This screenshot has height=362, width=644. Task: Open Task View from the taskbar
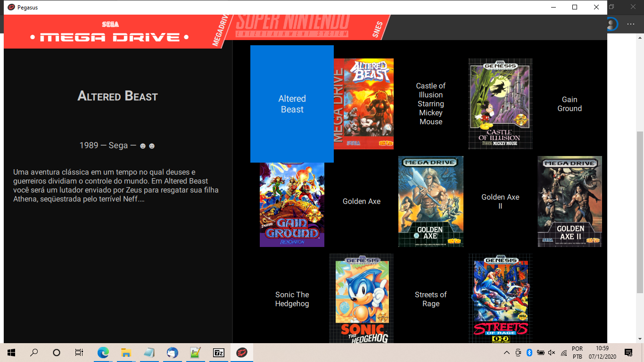(79, 352)
